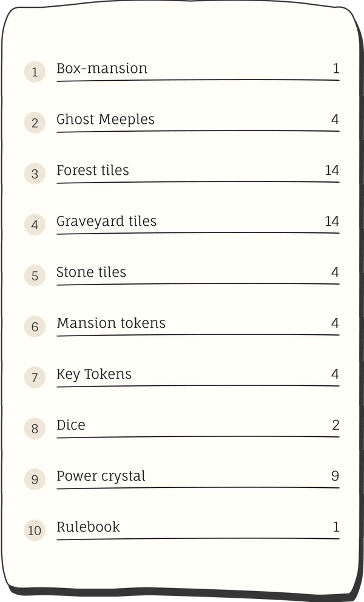Click the number 6 circle badge
This screenshot has width=364, height=602.
(35, 327)
